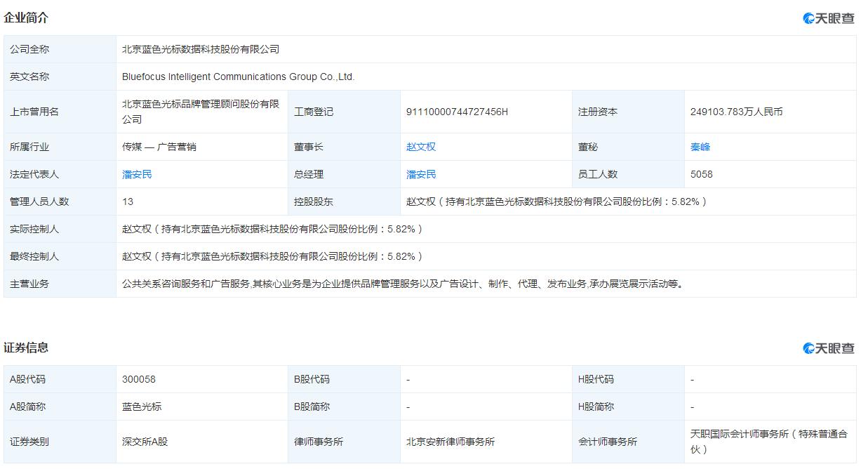The image size is (868, 469).
Task: Click the 法定代表人 label cell
Action: click(x=60, y=174)
